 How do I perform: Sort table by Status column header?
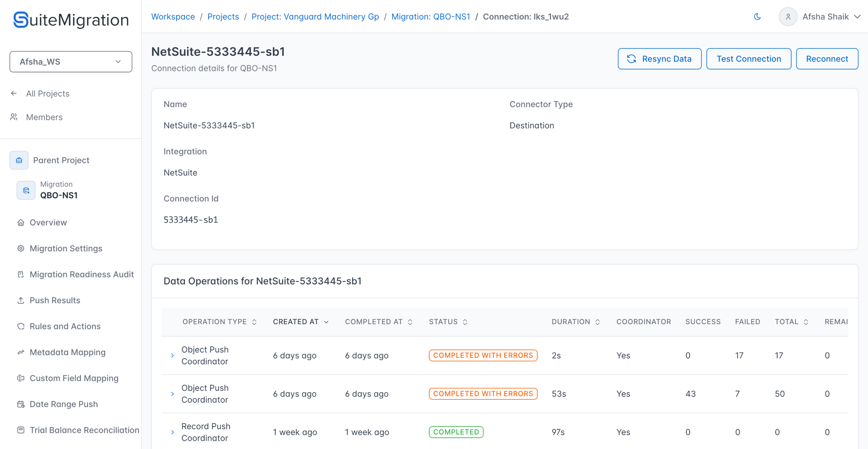(448, 322)
